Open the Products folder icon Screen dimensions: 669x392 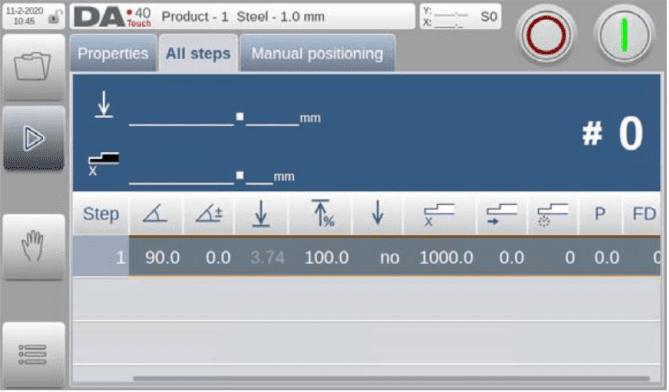(33, 67)
